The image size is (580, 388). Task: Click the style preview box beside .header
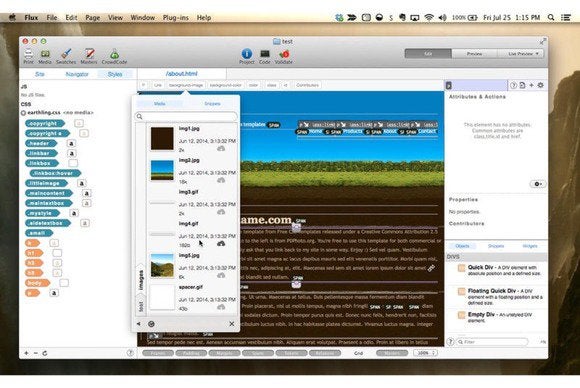tap(71, 143)
